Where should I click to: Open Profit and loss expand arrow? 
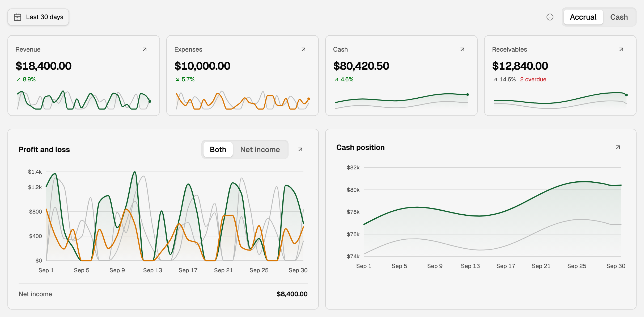(300, 149)
